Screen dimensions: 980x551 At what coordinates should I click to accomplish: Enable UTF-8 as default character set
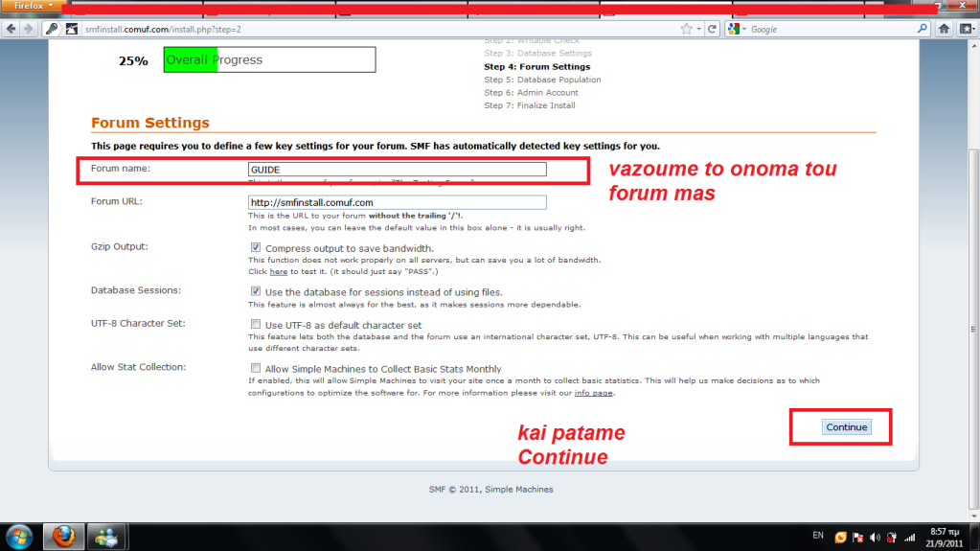point(256,325)
